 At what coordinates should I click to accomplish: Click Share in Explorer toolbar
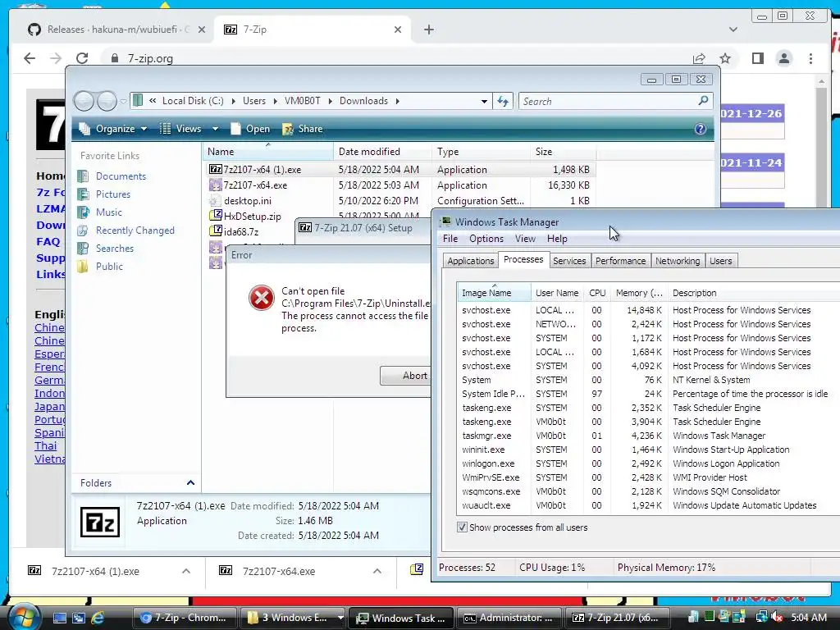coord(303,129)
